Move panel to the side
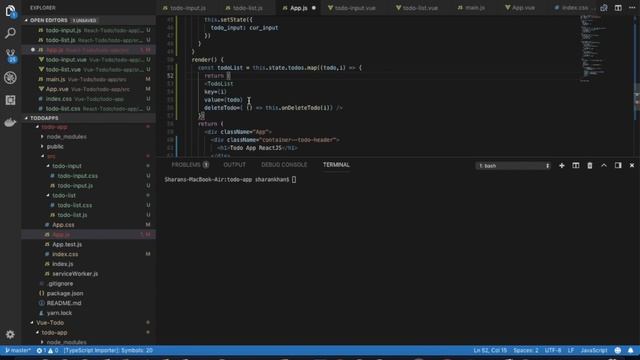The image size is (640, 360). click(x=618, y=165)
